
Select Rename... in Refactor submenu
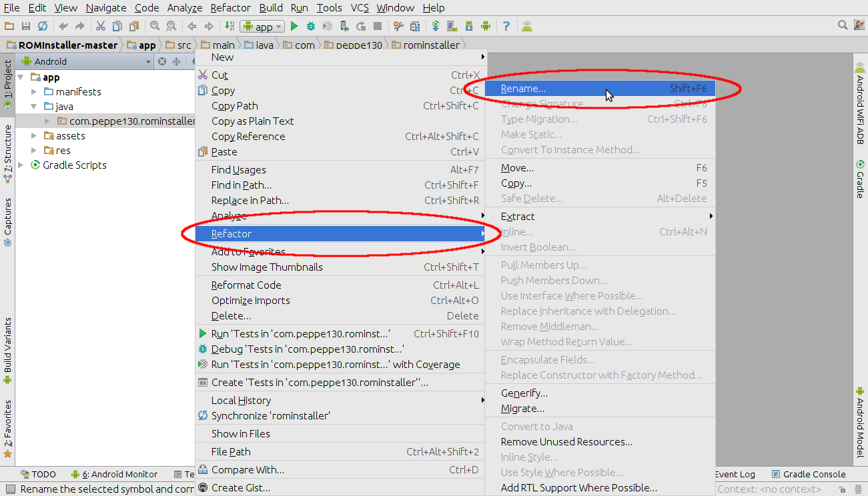pos(600,88)
